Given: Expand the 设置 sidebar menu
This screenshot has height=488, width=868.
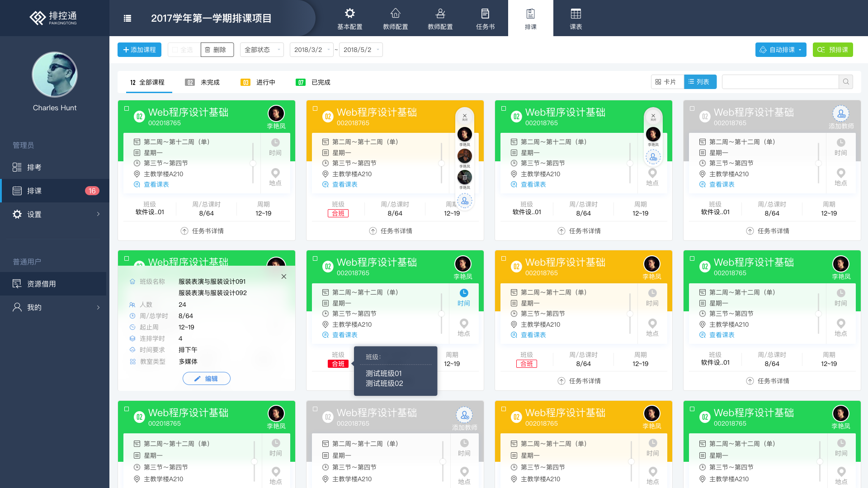Looking at the screenshot, I should pos(55,214).
